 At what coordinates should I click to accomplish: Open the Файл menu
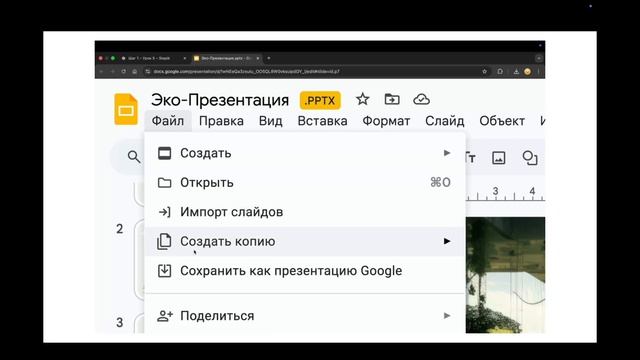pyautogui.click(x=168, y=121)
